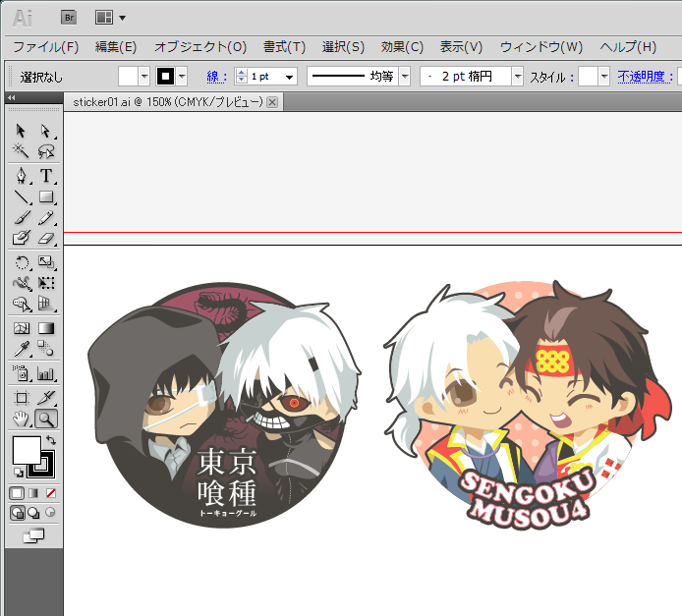Open Adobe Bridge (Br) button

pos(69,18)
